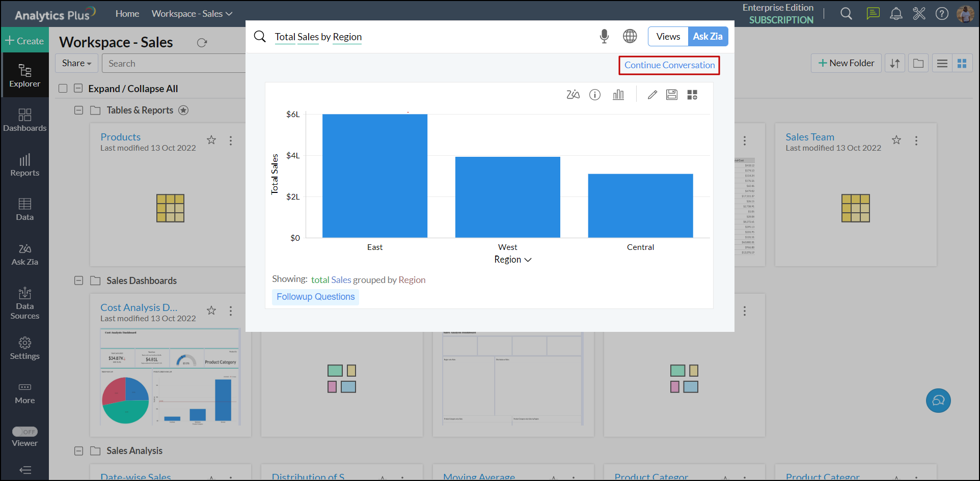
Task: Open the user profile avatar
Action: point(965,14)
